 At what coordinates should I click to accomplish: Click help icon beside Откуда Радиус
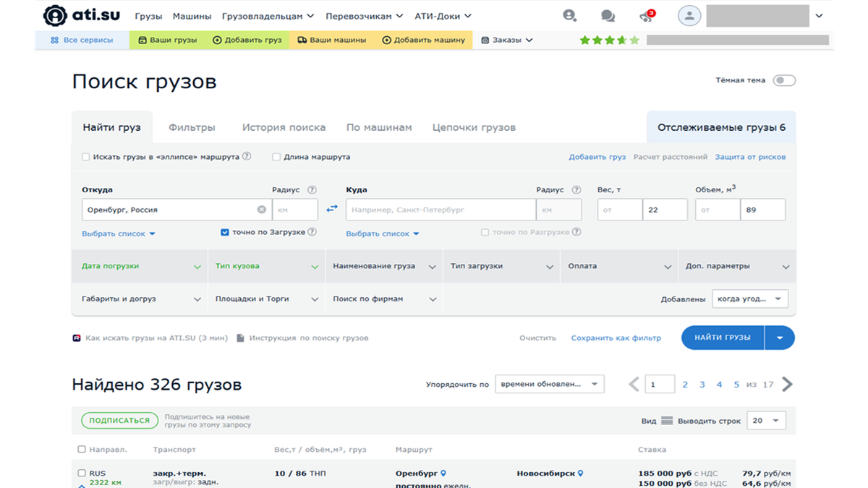tap(312, 190)
